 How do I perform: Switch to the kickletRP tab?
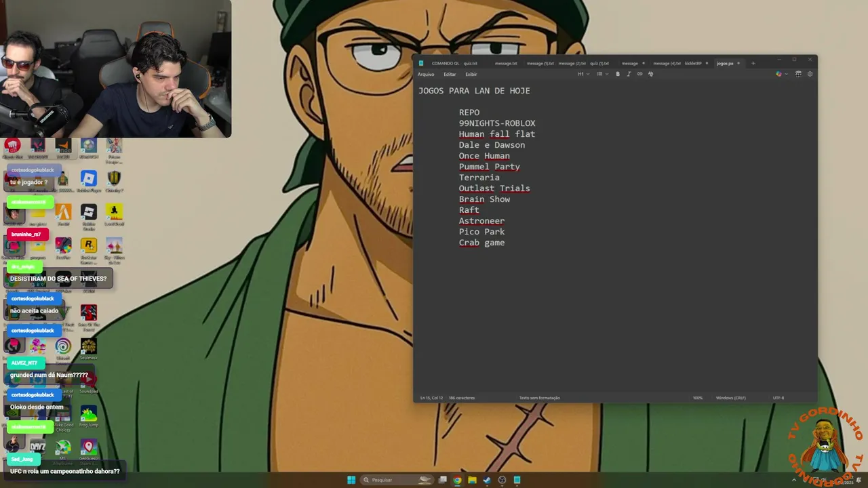pyautogui.click(x=693, y=63)
